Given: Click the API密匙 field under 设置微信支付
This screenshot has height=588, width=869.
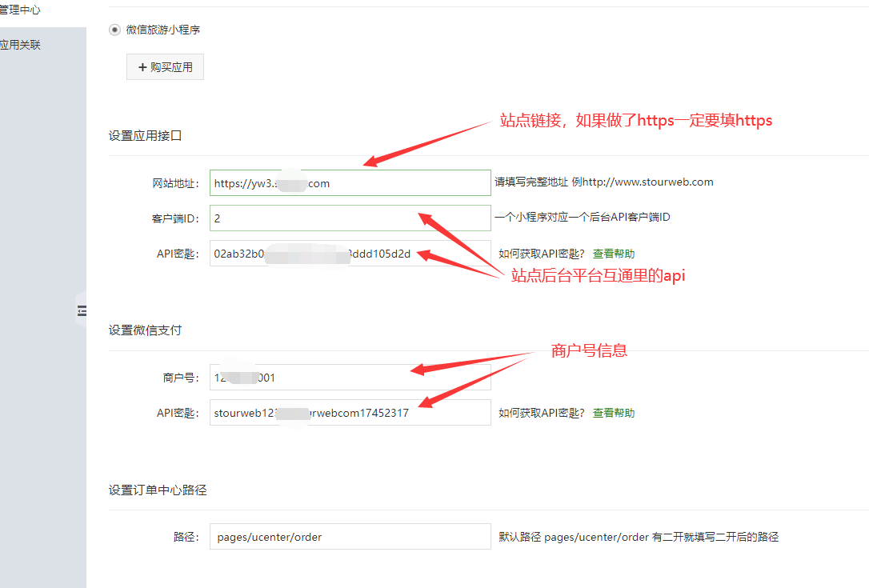Looking at the screenshot, I should pos(350,413).
